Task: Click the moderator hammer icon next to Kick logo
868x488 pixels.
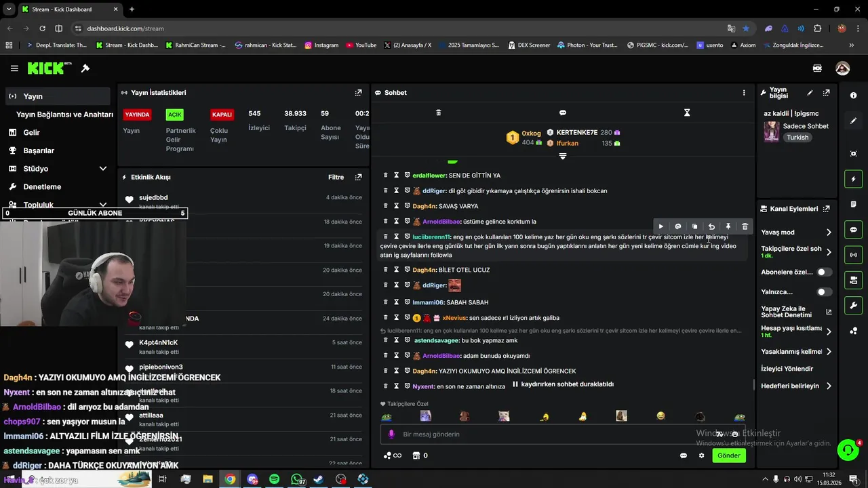Action: tap(85, 68)
